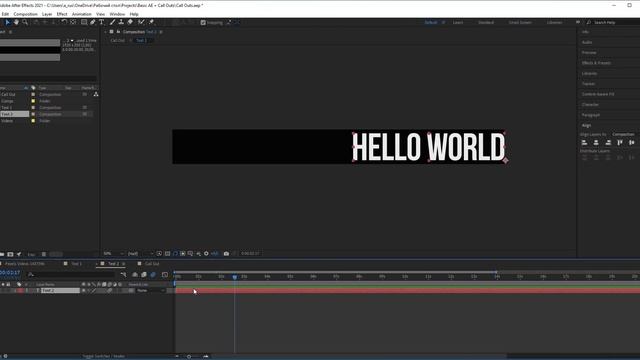Switch to the Standard workspace
Viewport: 640px width, 360px height.
tap(486, 22)
